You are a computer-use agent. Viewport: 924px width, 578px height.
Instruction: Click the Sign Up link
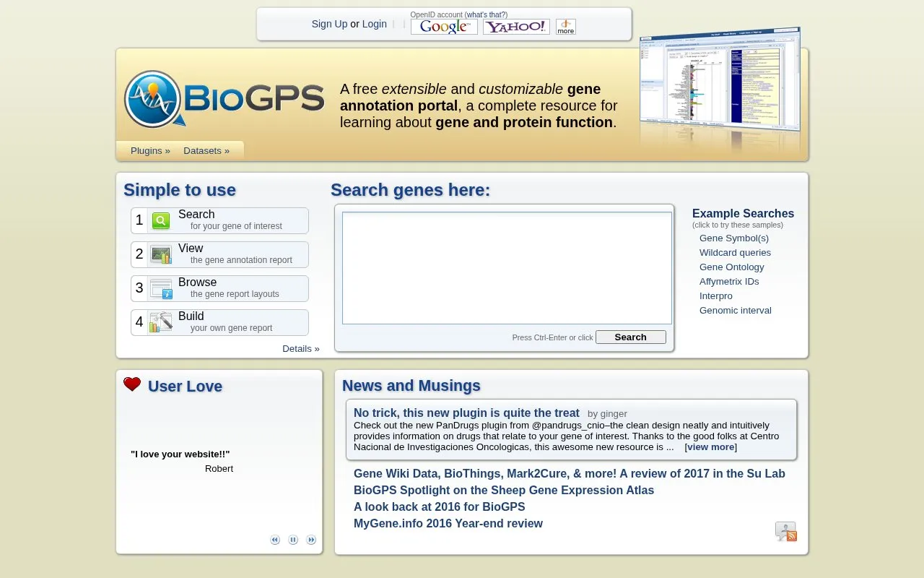point(329,24)
